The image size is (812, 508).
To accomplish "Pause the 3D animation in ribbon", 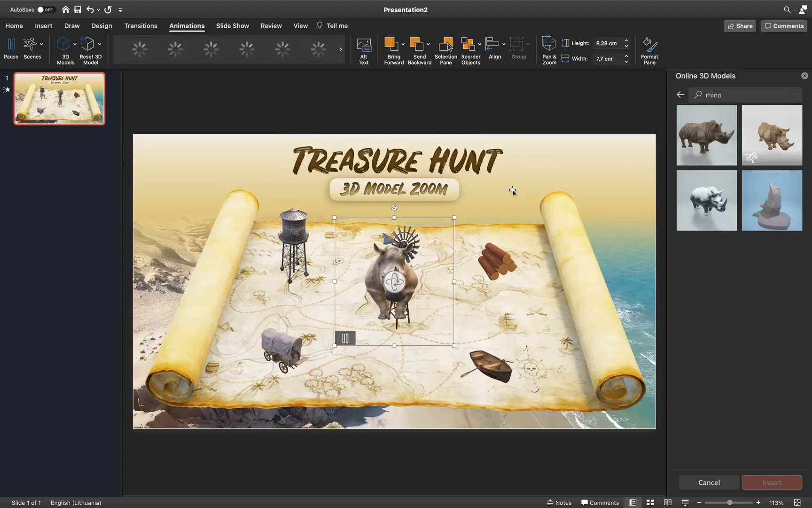I will (11, 48).
